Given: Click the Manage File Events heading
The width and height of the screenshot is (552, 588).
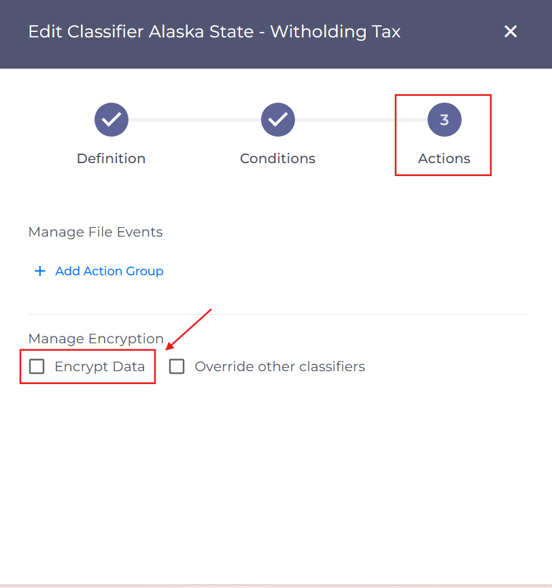Looking at the screenshot, I should coord(96,232).
